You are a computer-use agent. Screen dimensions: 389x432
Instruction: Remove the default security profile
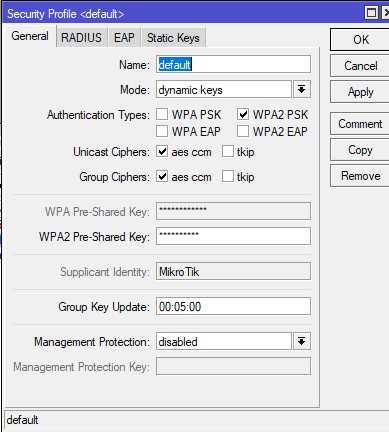click(360, 176)
